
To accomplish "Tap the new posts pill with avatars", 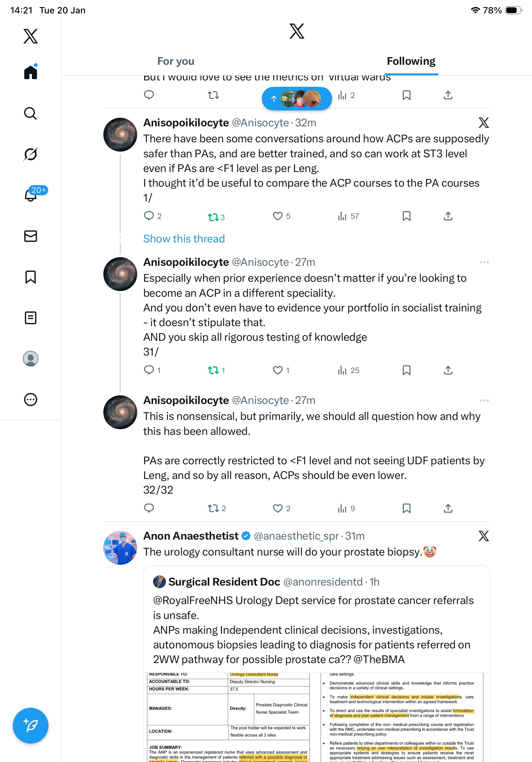I will pos(297,99).
